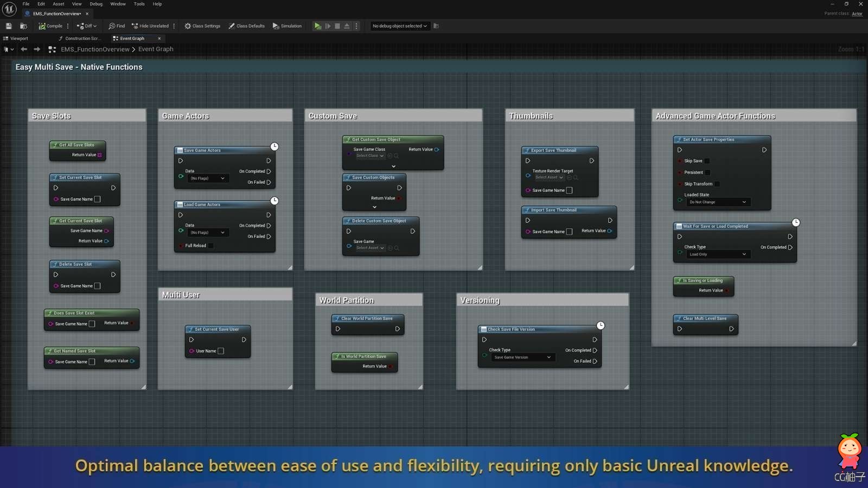The height and width of the screenshot is (488, 868).
Task: Open Save Game Class Select Class dropdown
Action: click(x=370, y=156)
